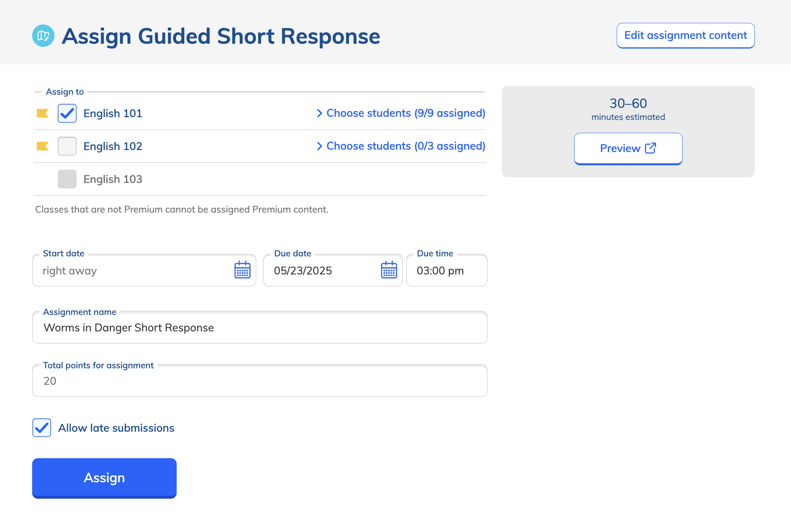791x532 pixels.
Task: Toggle Allow late submissions checkbox
Action: point(42,428)
